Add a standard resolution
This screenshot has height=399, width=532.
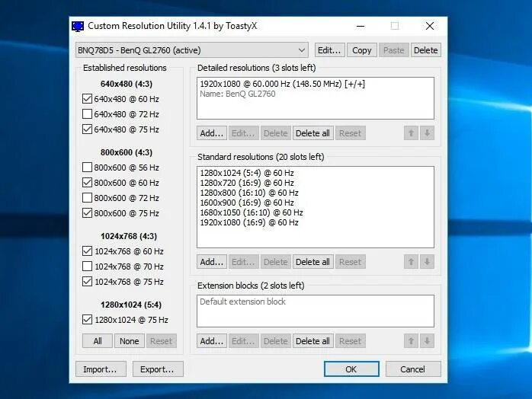212,262
